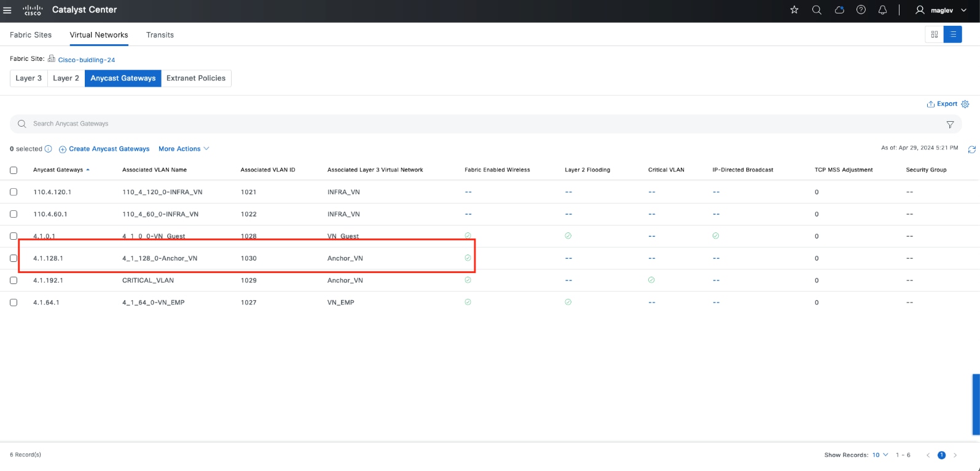Open the Show Records count dropdown

pyautogui.click(x=880, y=455)
